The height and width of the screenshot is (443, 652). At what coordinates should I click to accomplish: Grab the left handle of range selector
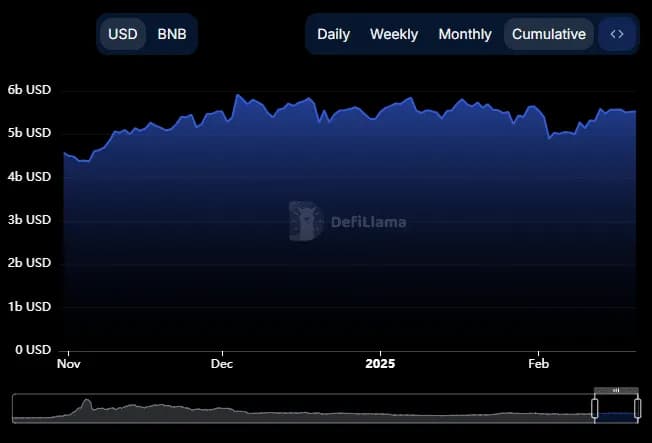pos(594,408)
